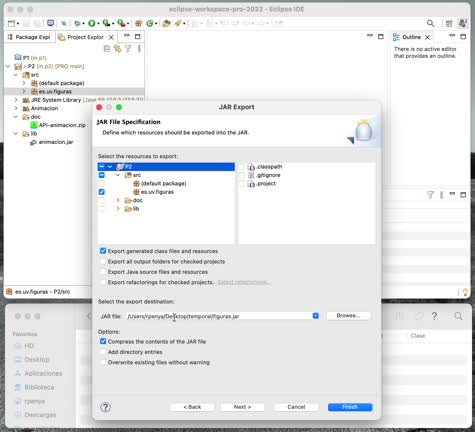Click the Finish button

tap(350, 407)
